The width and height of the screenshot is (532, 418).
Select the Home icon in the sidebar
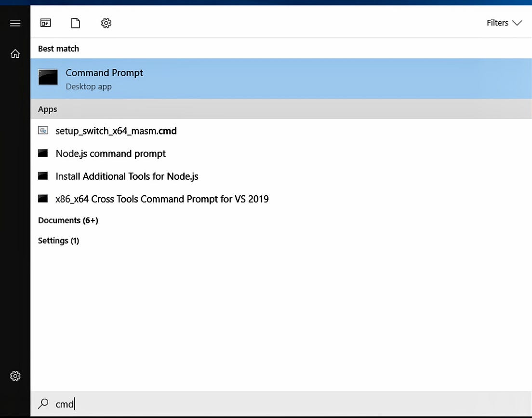(x=15, y=54)
